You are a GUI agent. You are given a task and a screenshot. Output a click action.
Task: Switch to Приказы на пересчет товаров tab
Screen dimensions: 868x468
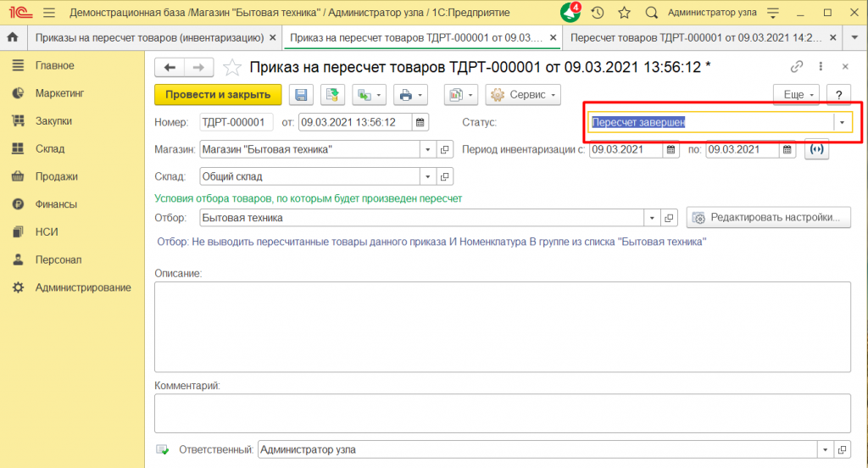click(149, 37)
